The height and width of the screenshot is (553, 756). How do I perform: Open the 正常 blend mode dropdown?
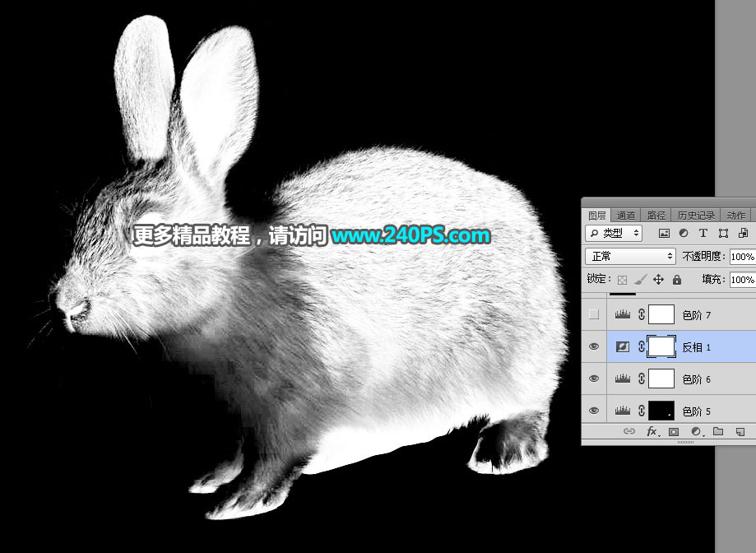630,256
